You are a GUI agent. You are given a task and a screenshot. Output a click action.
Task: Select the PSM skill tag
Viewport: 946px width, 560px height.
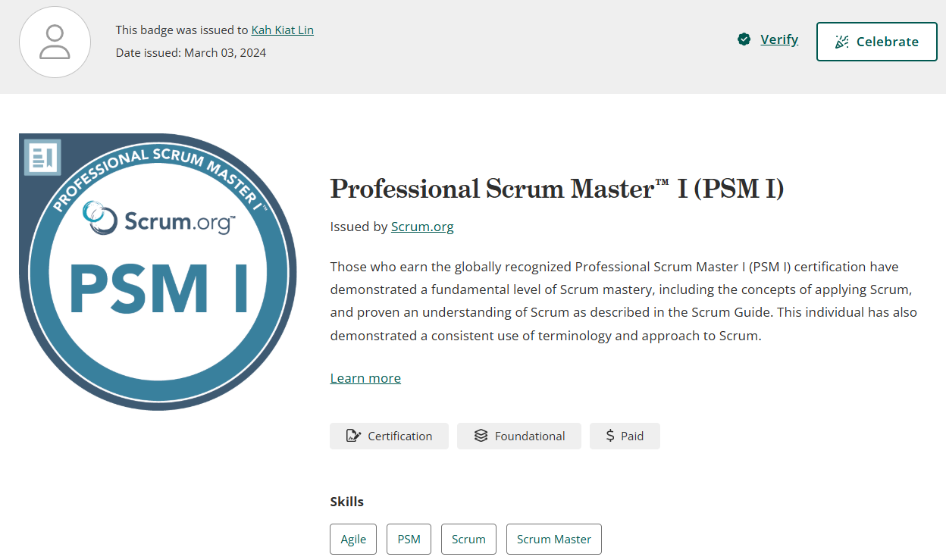pos(409,540)
